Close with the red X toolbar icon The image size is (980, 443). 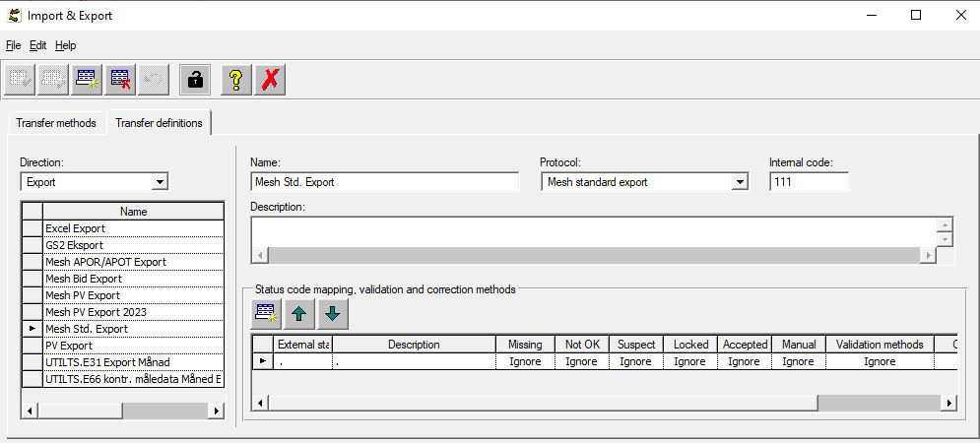[270, 80]
